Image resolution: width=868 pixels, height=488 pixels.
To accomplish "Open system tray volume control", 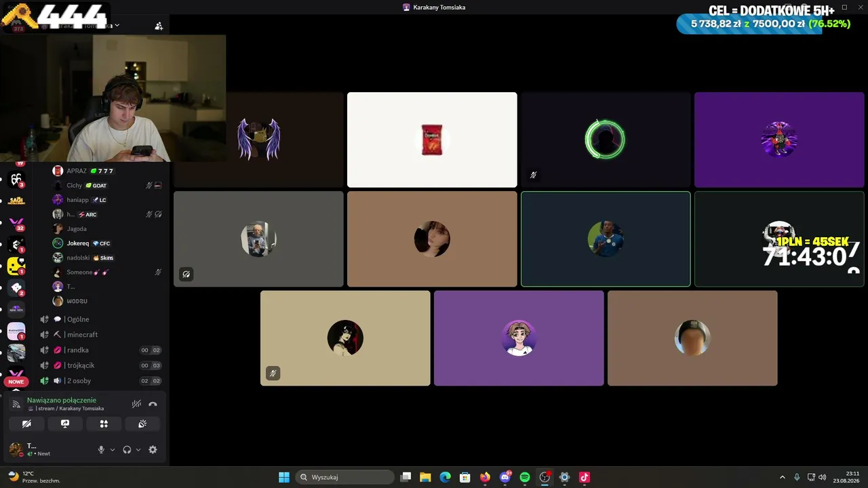I will 823,477.
